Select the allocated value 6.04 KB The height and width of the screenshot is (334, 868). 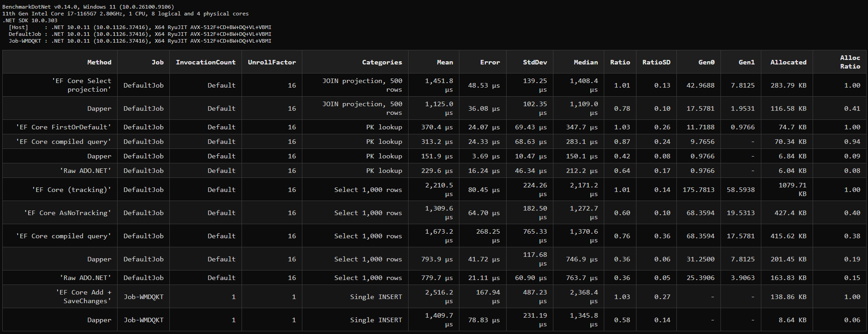[x=793, y=171]
